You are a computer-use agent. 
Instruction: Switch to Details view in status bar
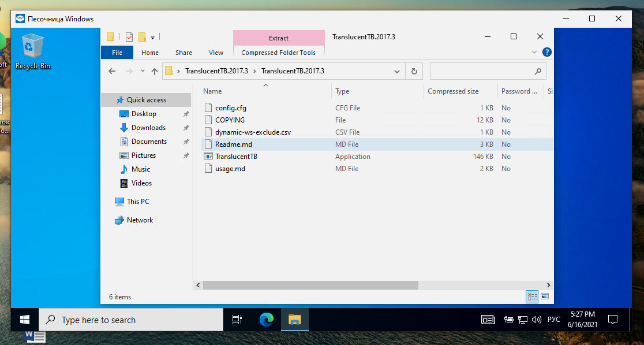click(x=532, y=296)
